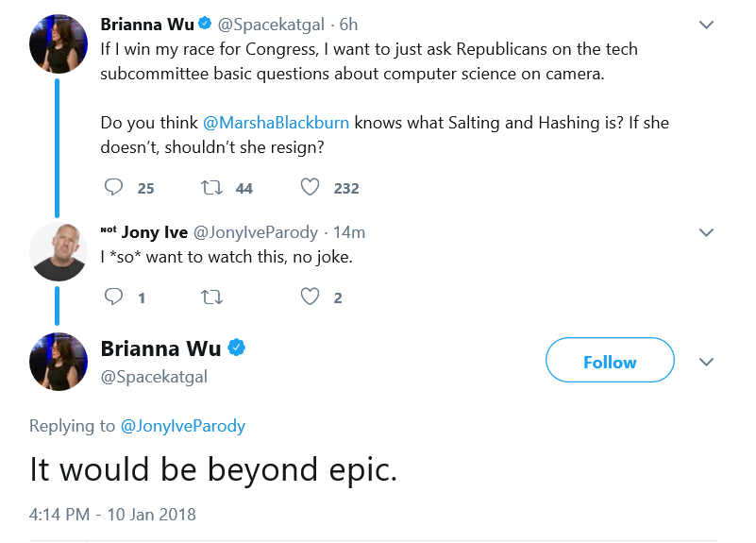
Task: Open Not Jony Ive profile picture
Action: pyautogui.click(x=59, y=252)
